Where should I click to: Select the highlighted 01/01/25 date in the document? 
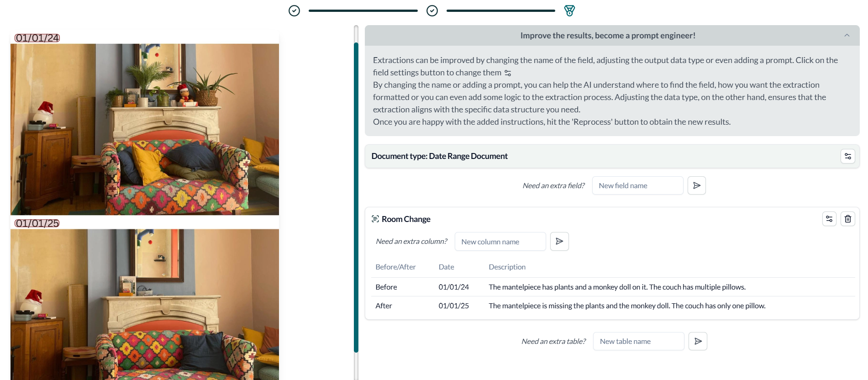tap(37, 223)
